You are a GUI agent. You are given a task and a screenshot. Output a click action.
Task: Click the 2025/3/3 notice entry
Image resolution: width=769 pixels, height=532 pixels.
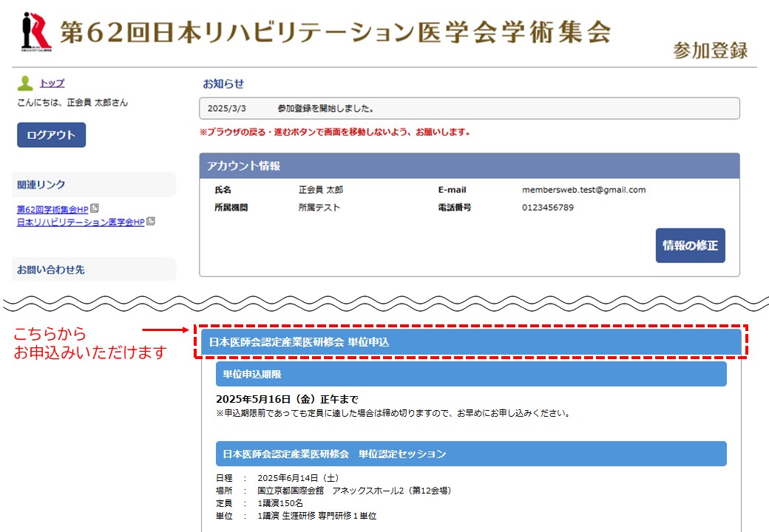click(x=470, y=109)
